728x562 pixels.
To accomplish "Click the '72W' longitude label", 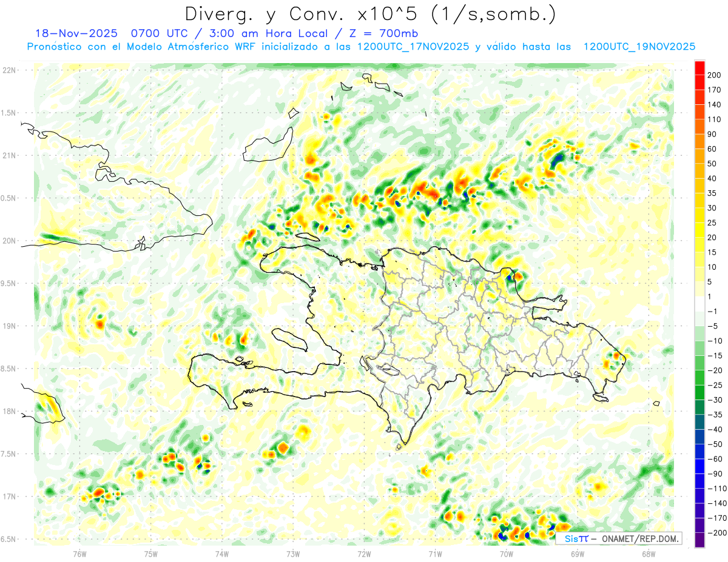I will click(x=364, y=554).
